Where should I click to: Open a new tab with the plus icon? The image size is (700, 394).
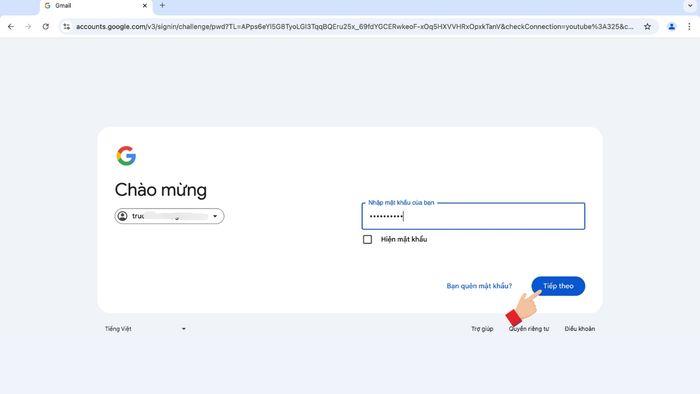[162, 5]
